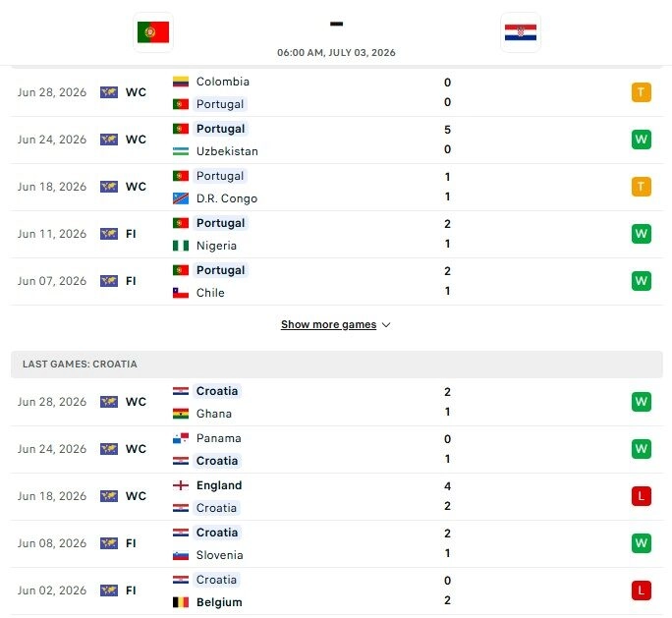Click WC competition icon for Jun 24 Portugal match
Image resolution: width=672 pixels, height=618 pixels.
pos(109,140)
